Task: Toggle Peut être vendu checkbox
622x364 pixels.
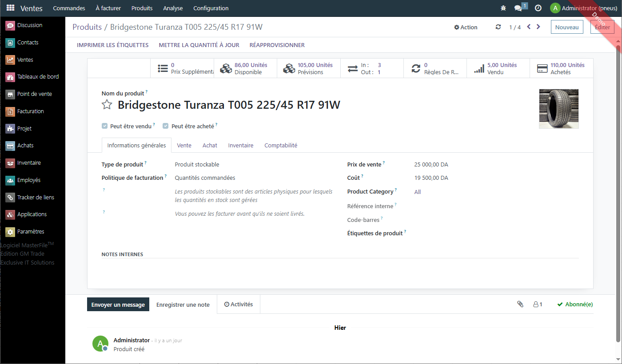Action: [x=104, y=126]
